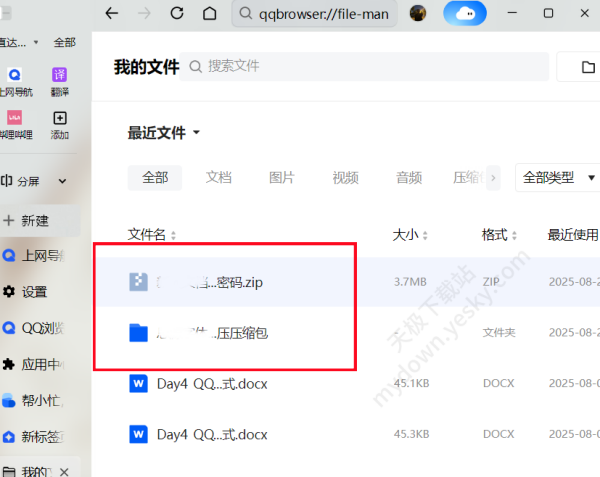Click the user profile avatar
The height and width of the screenshot is (477, 600).
pos(418,14)
